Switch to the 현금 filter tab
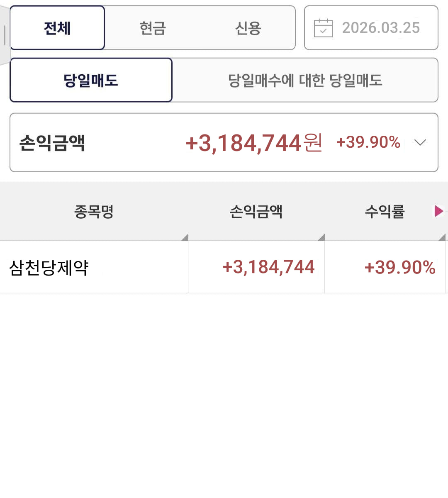 click(153, 28)
